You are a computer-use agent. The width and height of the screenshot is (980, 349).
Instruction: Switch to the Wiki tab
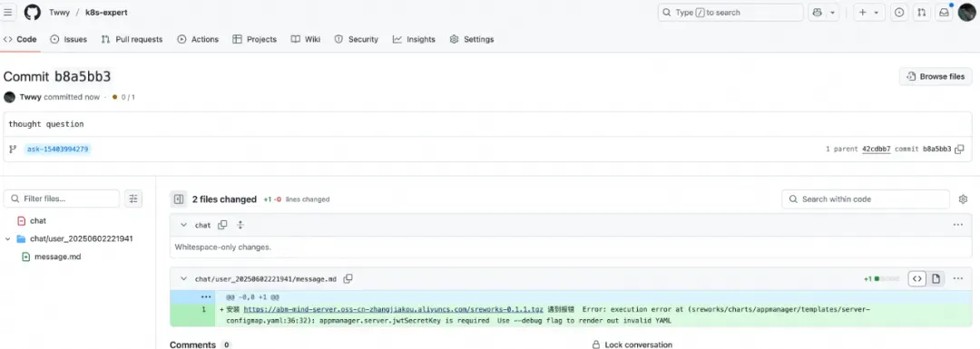tap(306, 39)
